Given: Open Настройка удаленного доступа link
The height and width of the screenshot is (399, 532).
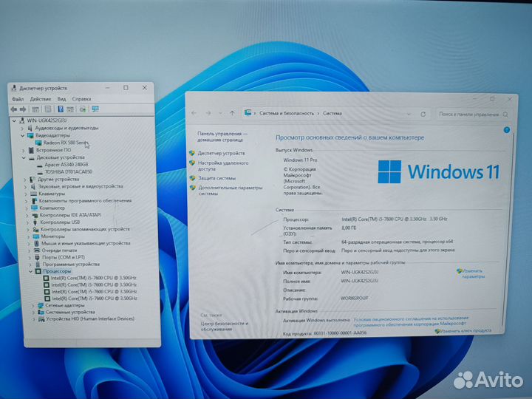Looking at the screenshot, I should click(x=223, y=166).
